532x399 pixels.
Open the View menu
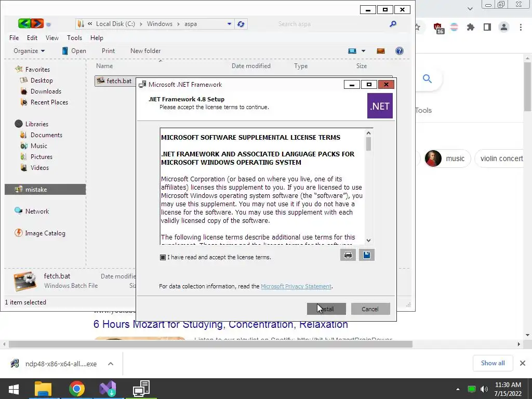pyautogui.click(x=52, y=37)
